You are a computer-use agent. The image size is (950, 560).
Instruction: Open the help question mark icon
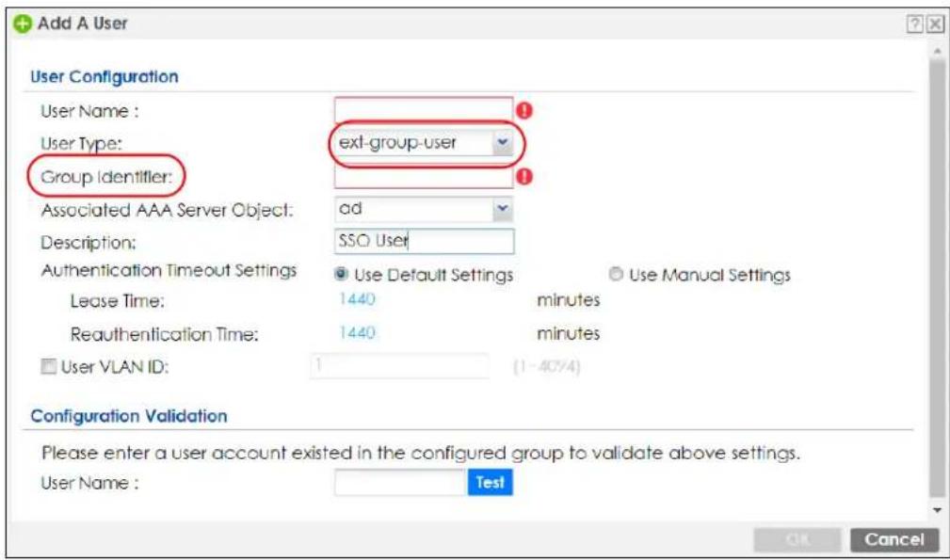pyautogui.click(x=914, y=24)
